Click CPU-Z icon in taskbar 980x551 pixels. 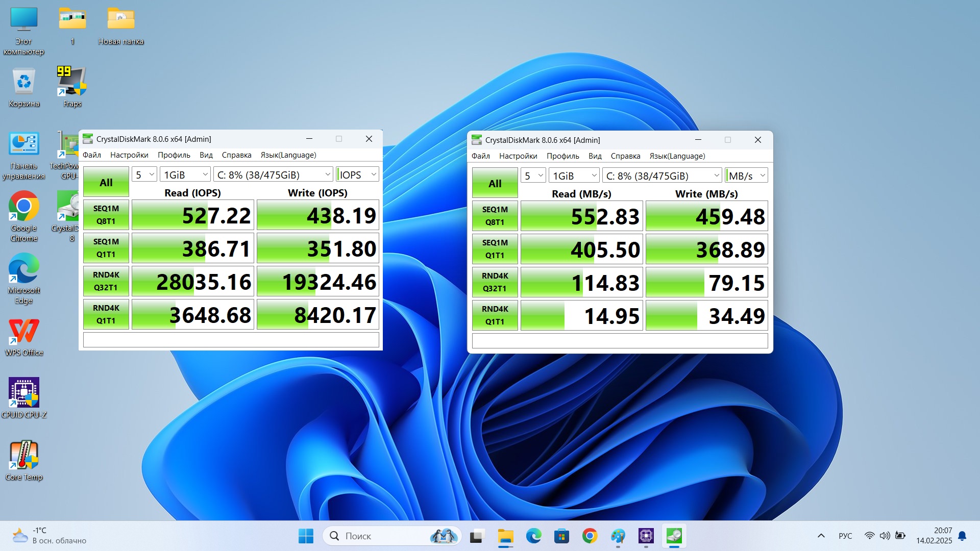pyautogui.click(x=646, y=536)
